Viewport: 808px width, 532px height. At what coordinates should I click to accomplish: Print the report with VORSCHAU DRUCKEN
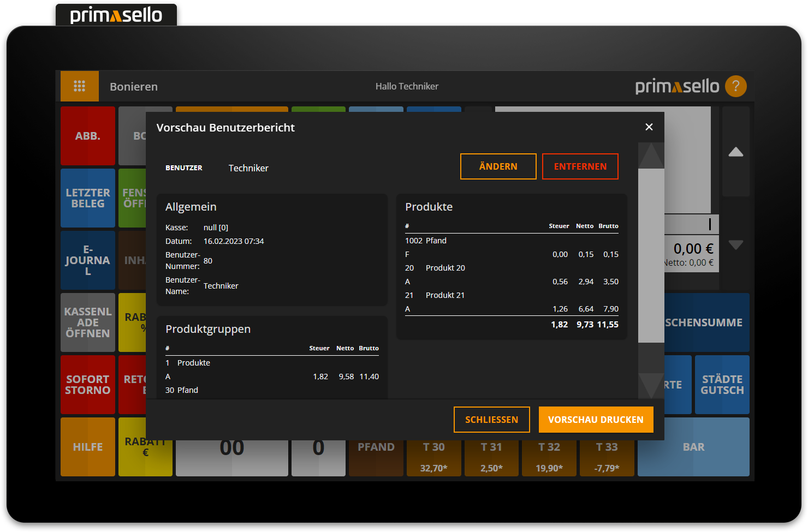click(596, 420)
